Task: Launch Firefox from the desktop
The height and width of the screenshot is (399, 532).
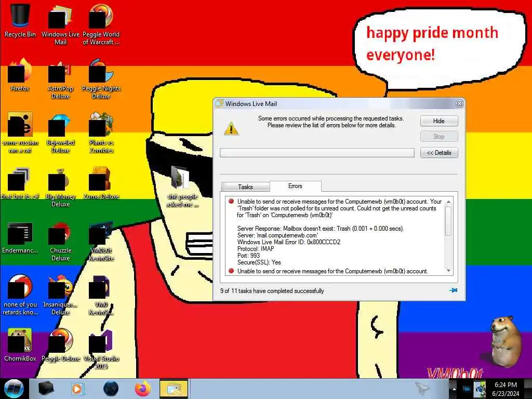Action: click(20, 75)
